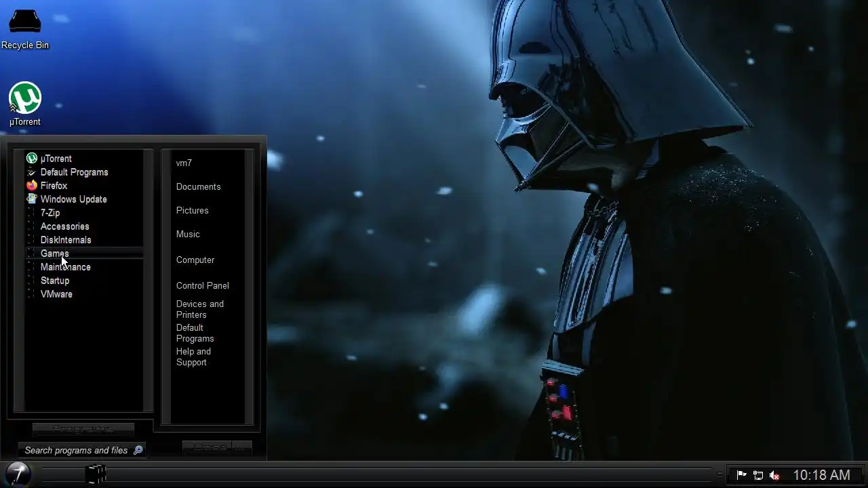Click the 10:18 AM taskbar clock
The width and height of the screenshot is (868, 488).
click(x=821, y=475)
